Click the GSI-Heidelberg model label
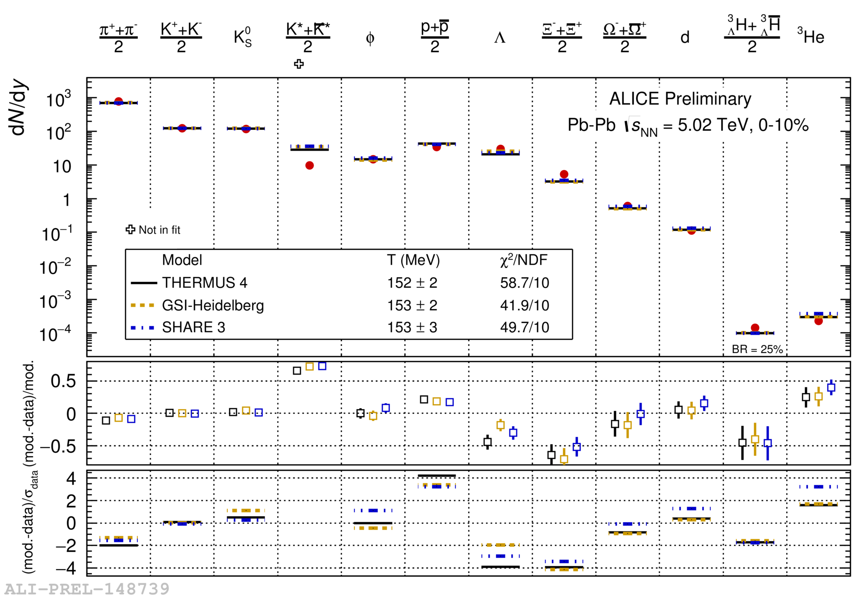This screenshot has height=599, width=868. tap(213, 305)
